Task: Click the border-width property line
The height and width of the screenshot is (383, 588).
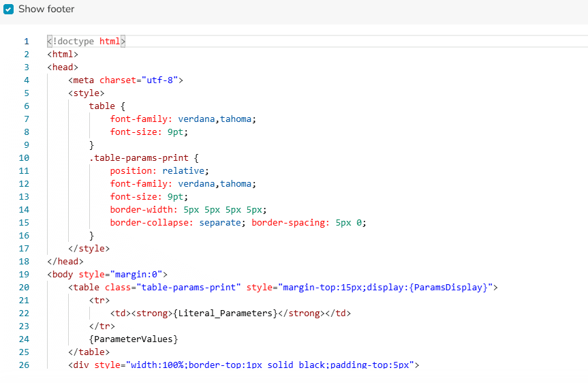Action: [187, 210]
